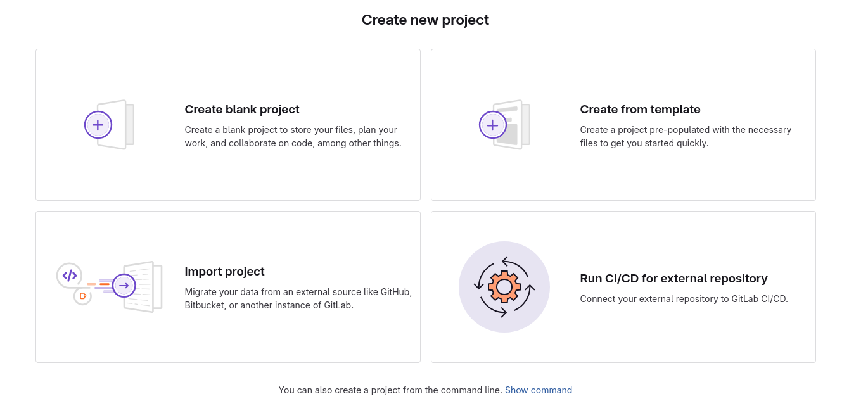This screenshot has height=406, width=868.
Task: Click the plus icon on template card illustration
Action: coord(493,125)
